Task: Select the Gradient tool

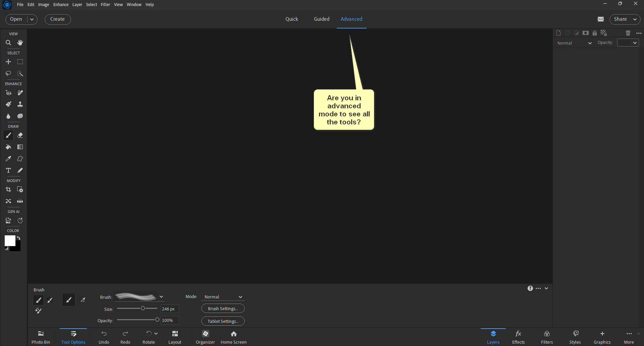Action: click(20, 147)
